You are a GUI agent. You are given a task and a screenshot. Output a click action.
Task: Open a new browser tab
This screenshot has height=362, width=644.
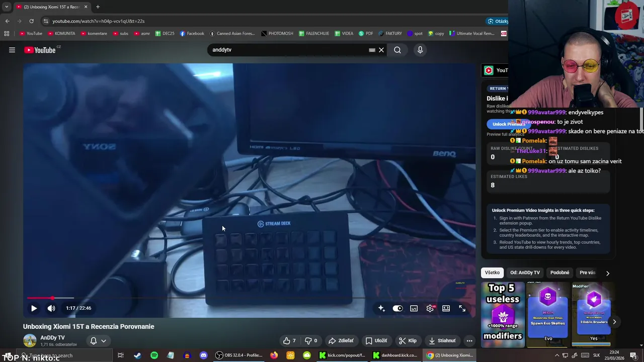(98, 7)
